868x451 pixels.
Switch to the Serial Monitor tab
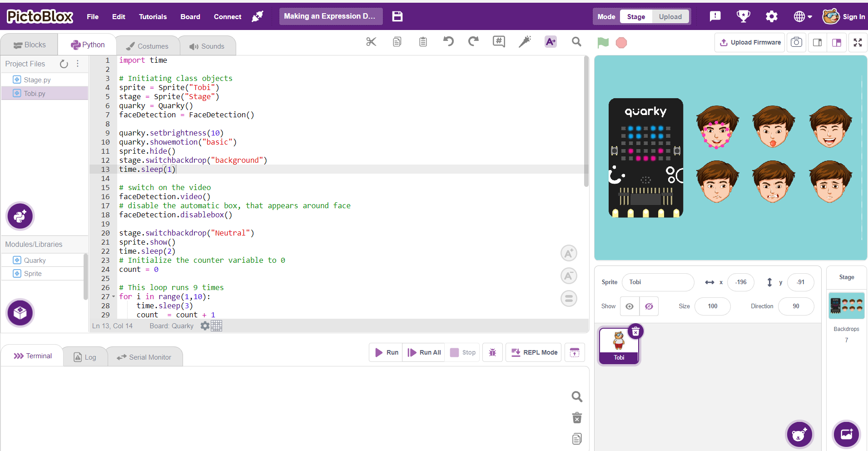click(145, 357)
